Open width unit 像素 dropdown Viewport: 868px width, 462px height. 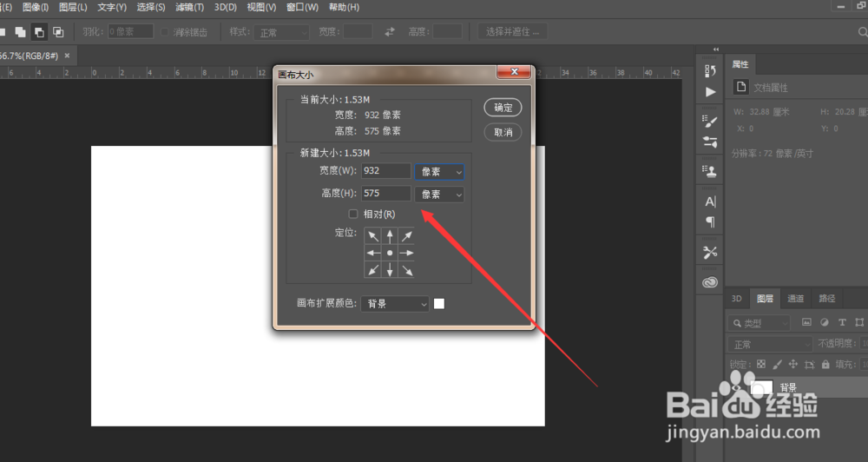tap(439, 172)
